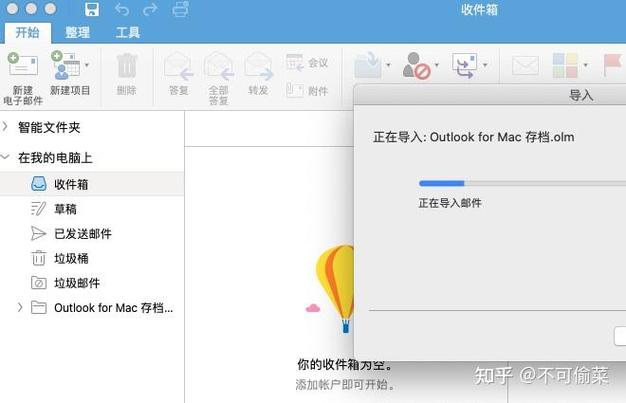The image size is (626, 403).
Task: Open the junk sender dropdown arrow
Action: click(x=437, y=65)
